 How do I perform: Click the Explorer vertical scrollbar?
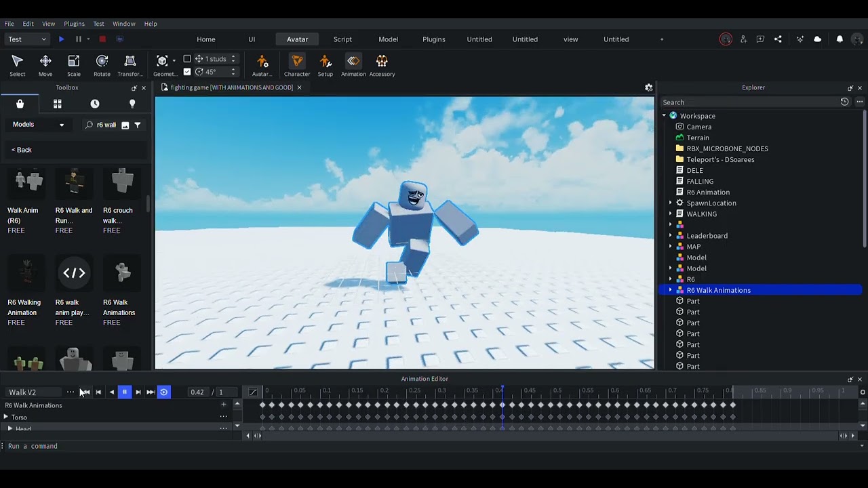pos(865,180)
